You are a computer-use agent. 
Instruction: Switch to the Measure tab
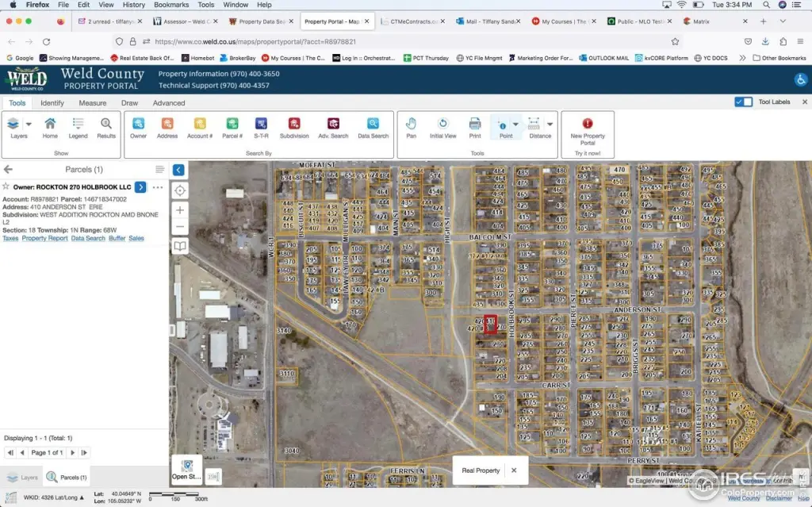[92, 103]
